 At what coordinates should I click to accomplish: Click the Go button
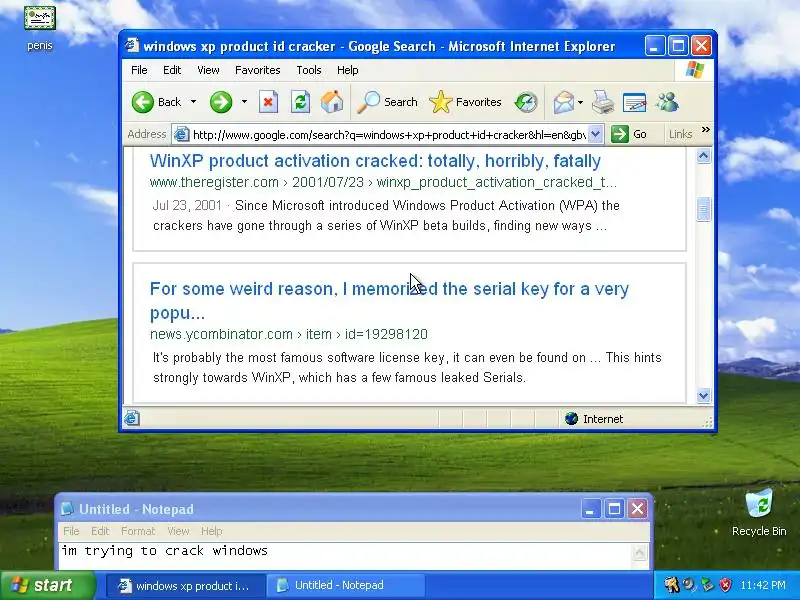pyautogui.click(x=629, y=134)
